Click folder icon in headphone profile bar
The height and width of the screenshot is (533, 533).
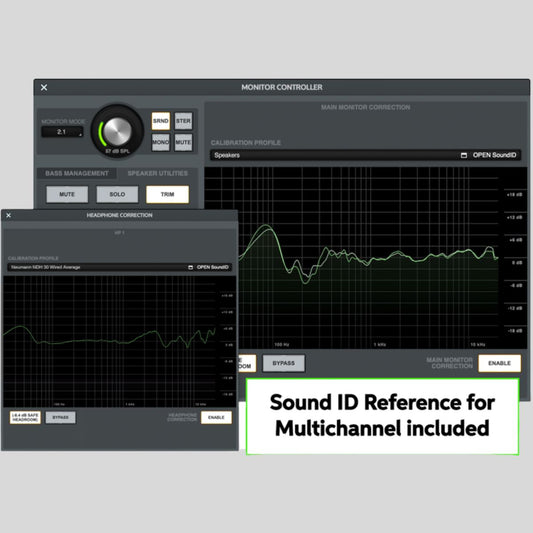point(190,268)
